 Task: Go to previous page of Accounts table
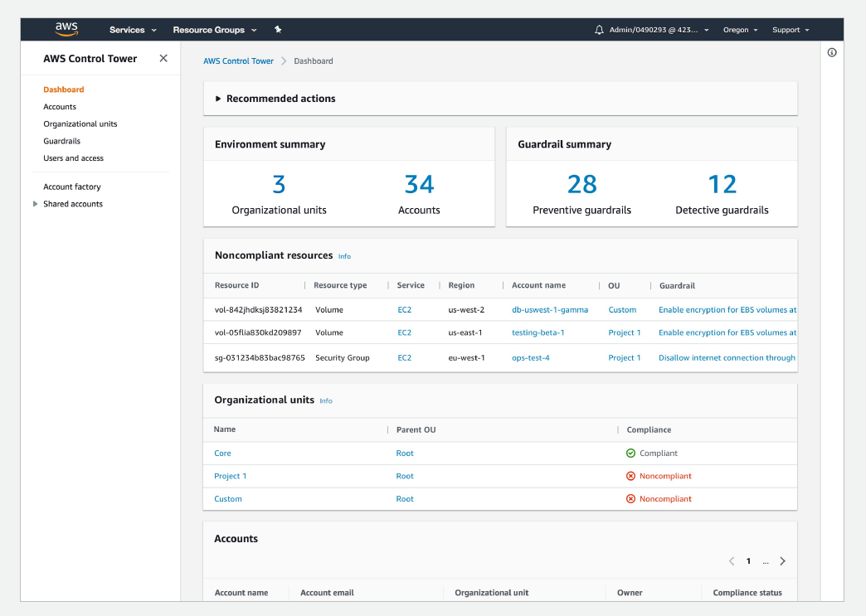tap(732, 561)
